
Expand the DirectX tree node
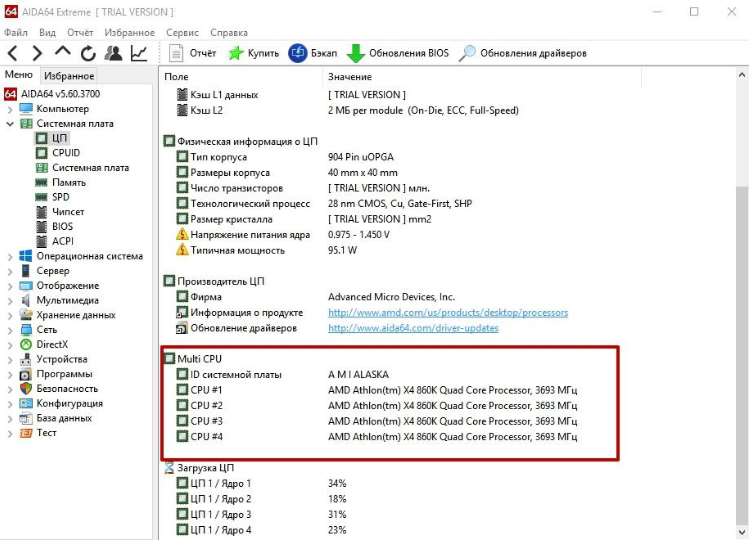pos(10,345)
